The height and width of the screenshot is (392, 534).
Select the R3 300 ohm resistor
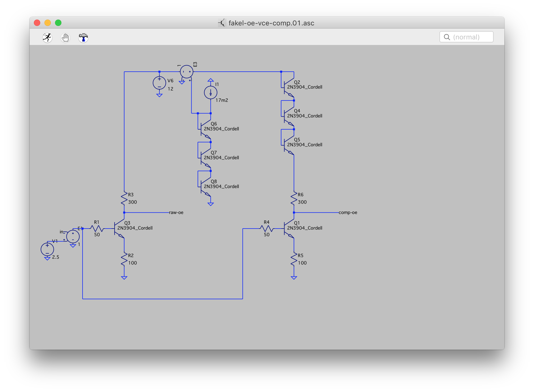[x=124, y=198]
